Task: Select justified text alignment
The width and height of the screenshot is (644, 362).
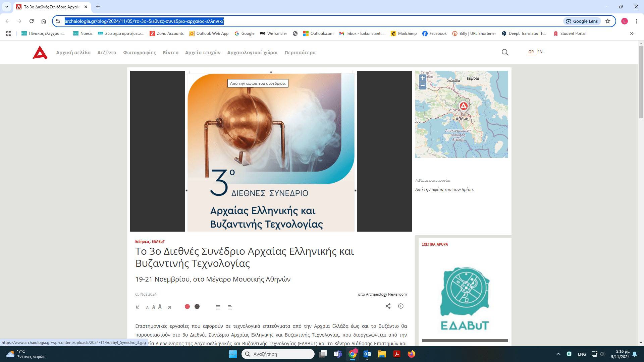Action: 218,307
